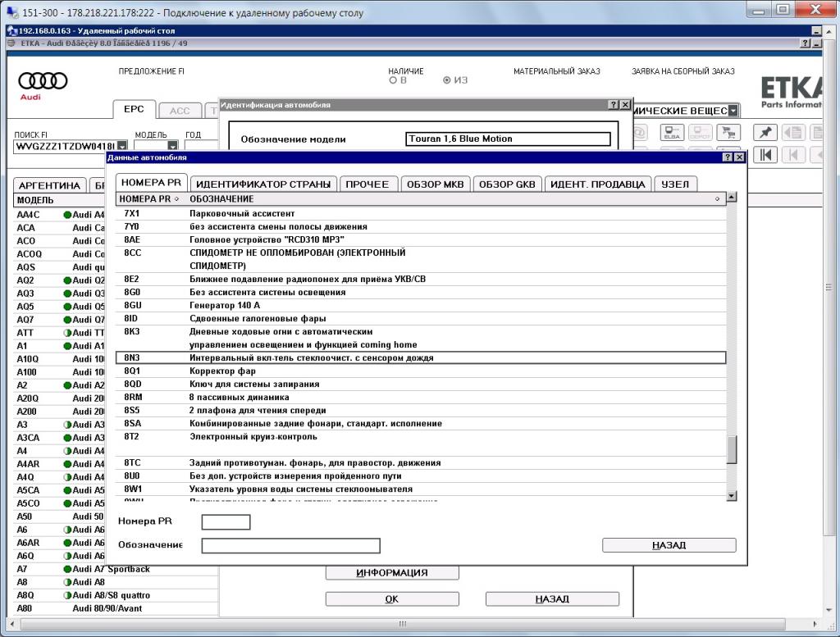Click the bottom horizontal scrollbar thumb

403,624
